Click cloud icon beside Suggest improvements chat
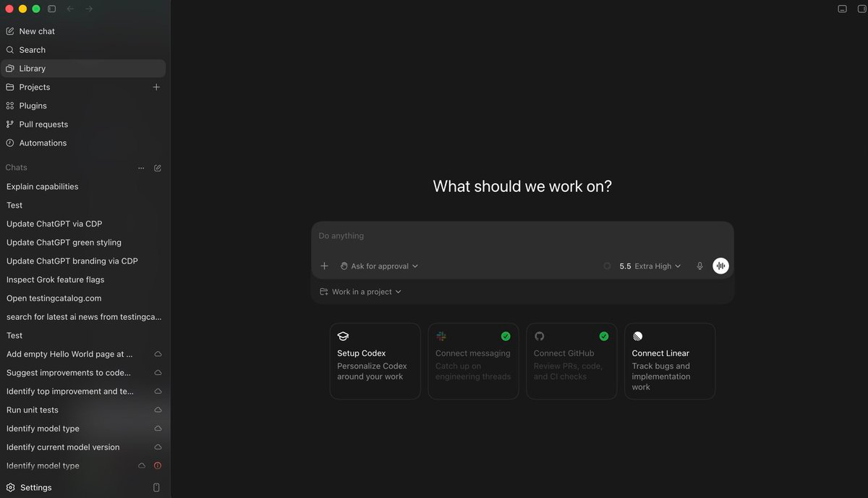 tap(158, 373)
